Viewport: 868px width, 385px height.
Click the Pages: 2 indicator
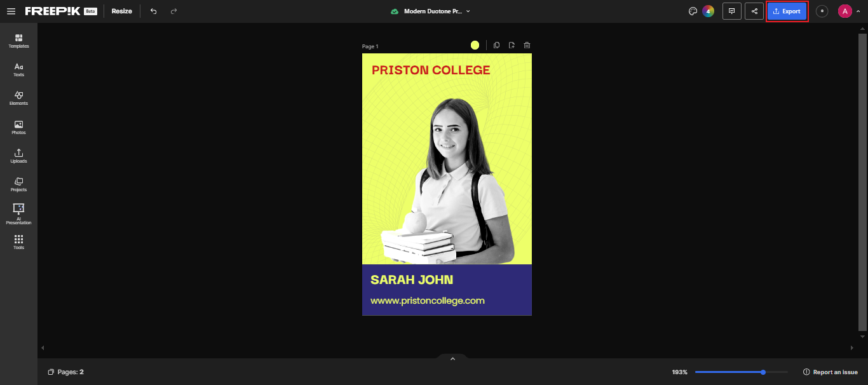(x=66, y=372)
